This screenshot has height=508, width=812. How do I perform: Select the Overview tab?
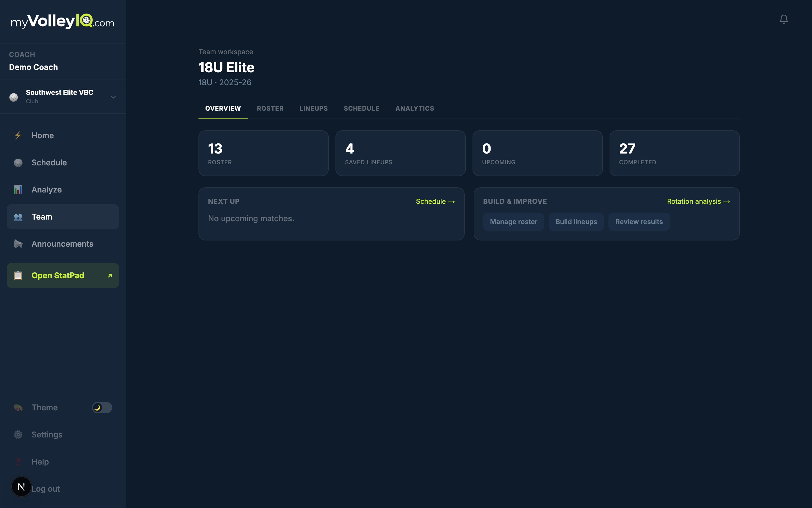(x=223, y=109)
